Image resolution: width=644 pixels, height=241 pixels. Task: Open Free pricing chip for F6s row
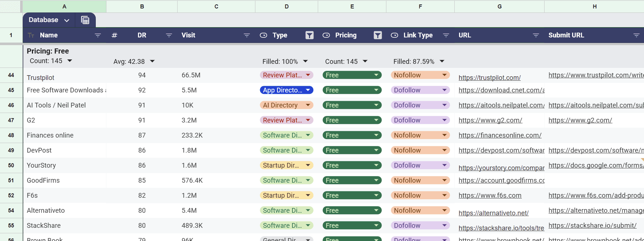coord(352,196)
